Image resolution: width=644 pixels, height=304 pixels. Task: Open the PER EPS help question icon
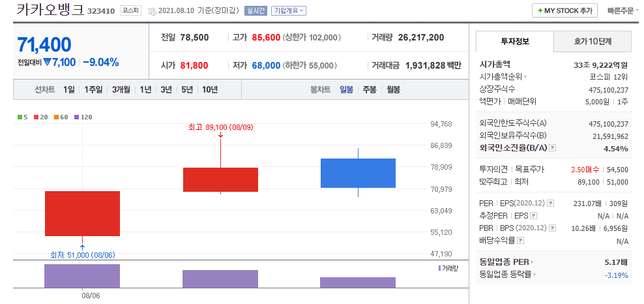click(x=551, y=204)
